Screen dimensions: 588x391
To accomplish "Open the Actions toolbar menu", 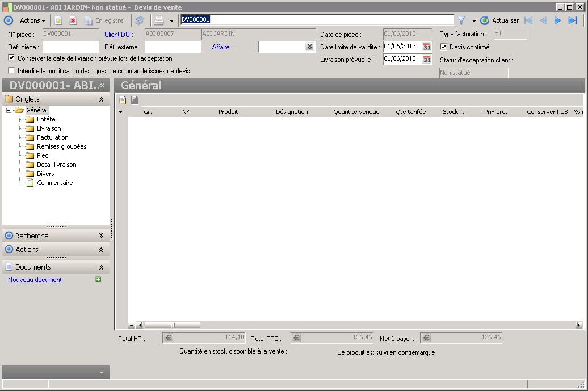I will (32, 20).
